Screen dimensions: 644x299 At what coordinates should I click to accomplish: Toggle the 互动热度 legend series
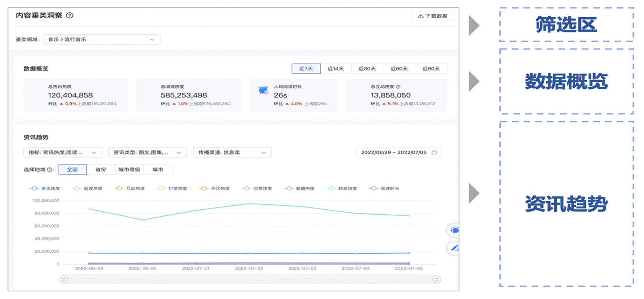pyautogui.click(x=130, y=188)
